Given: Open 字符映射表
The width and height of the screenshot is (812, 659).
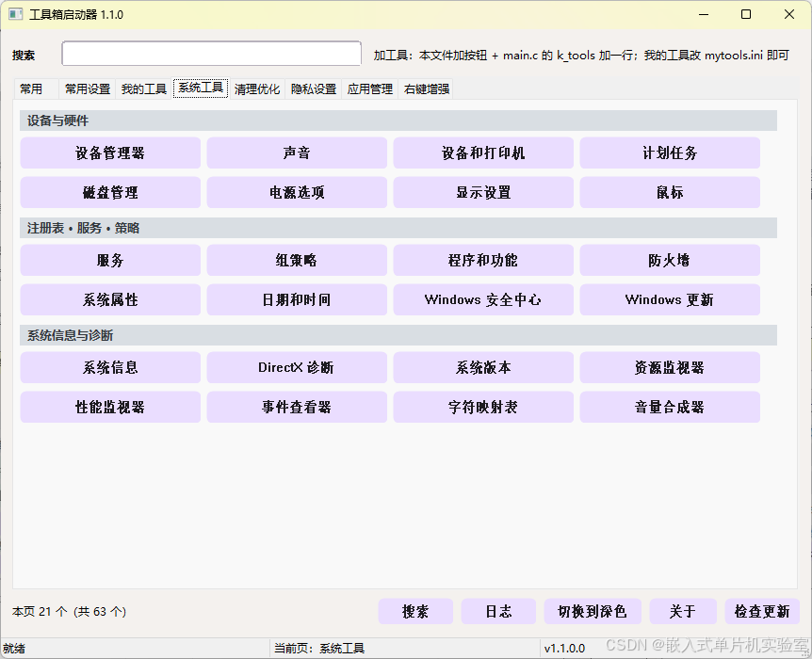Looking at the screenshot, I should click(x=483, y=407).
